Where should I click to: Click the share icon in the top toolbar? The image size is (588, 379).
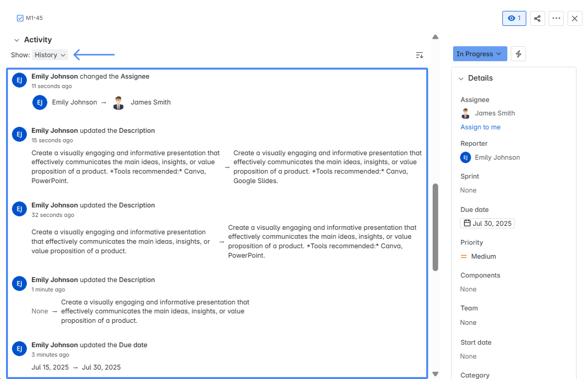[537, 18]
